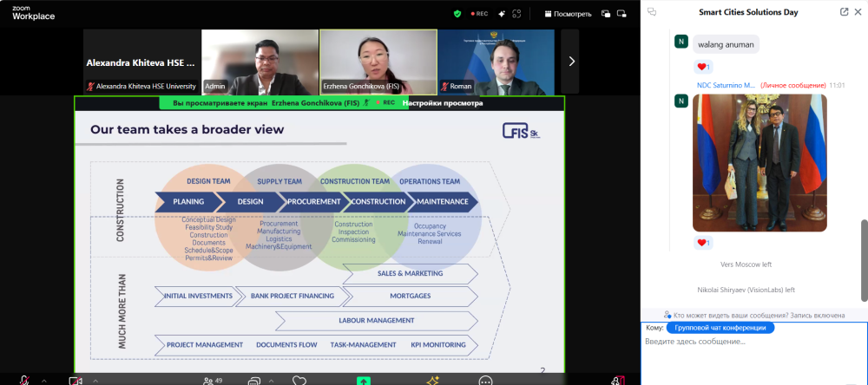Unmute the microphone in the bottom toolbar
The image size is (868, 385).
(23, 380)
